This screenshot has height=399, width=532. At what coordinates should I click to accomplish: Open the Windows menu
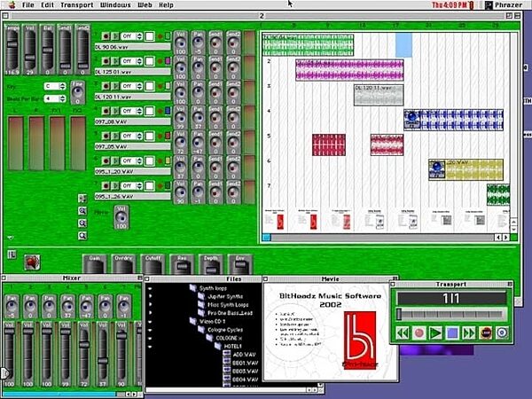(115, 5)
